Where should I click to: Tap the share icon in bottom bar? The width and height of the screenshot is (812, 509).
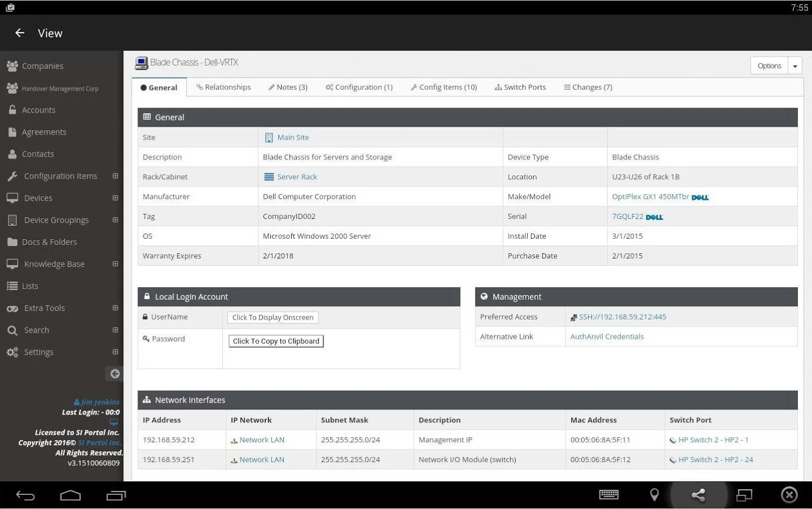[x=698, y=495]
